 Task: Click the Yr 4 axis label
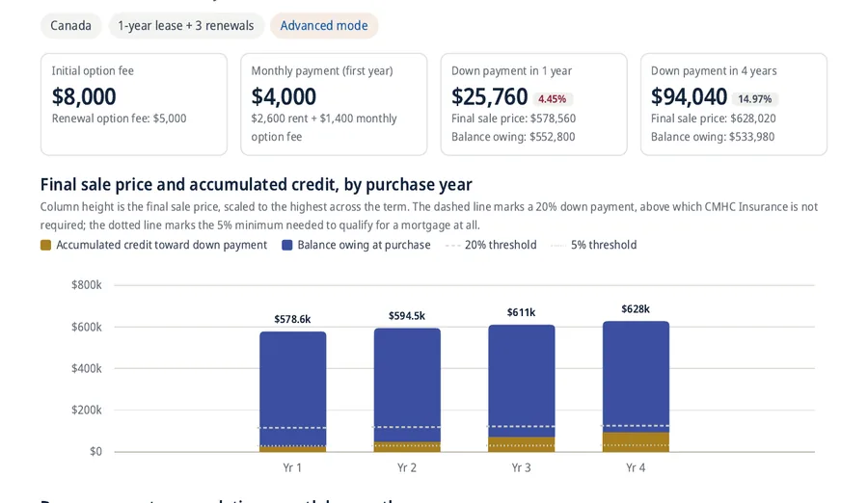(636, 467)
